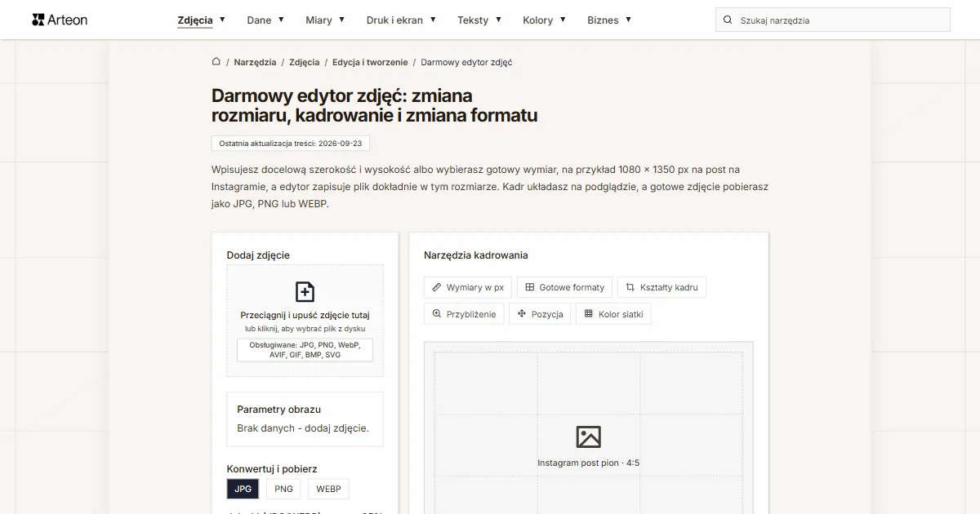
Task: Open Wymiary w px crop tool
Action: [468, 287]
